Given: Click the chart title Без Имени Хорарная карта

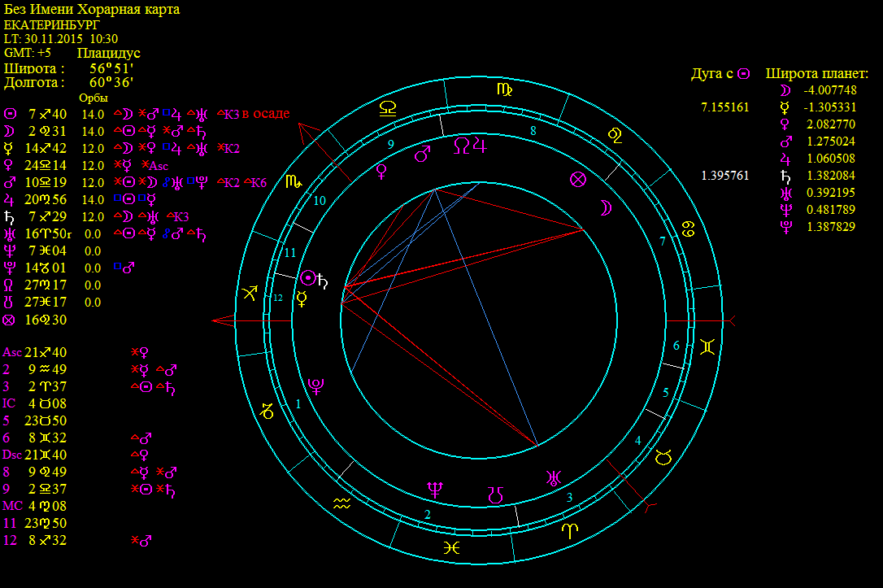Looking at the screenshot, I should tap(92, 9).
